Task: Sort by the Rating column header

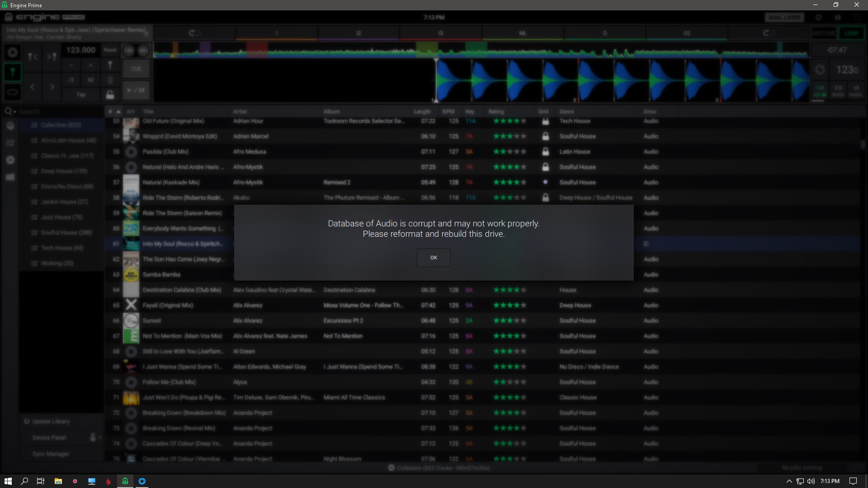Action: coord(496,111)
